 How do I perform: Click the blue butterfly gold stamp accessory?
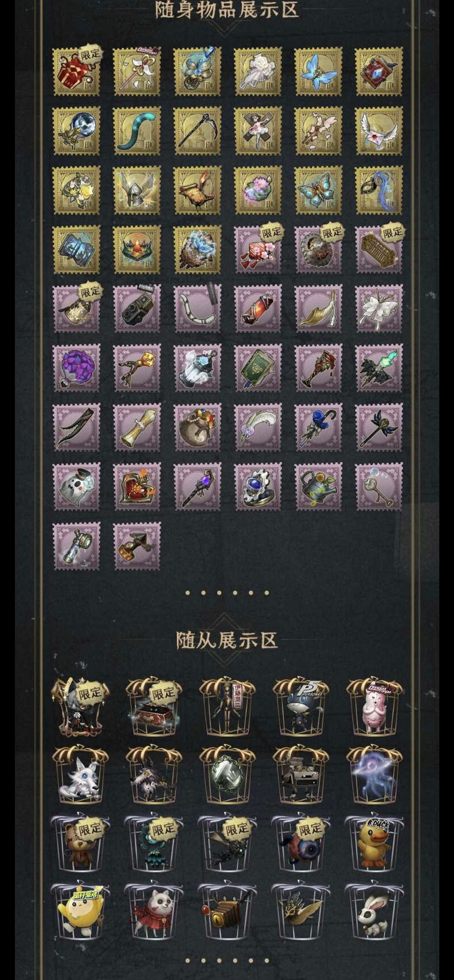point(318,71)
